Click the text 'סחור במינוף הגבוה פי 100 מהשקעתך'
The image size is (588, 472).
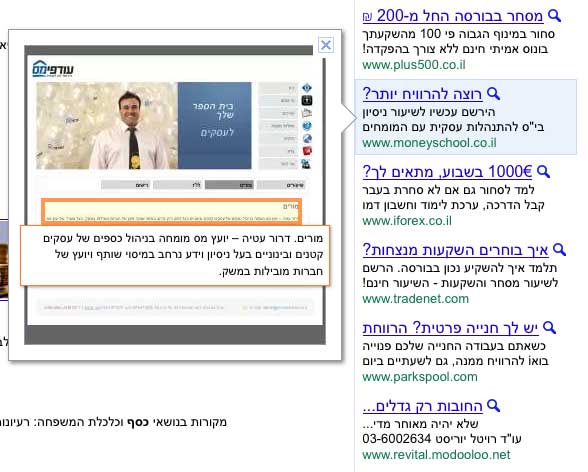click(459, 34)
